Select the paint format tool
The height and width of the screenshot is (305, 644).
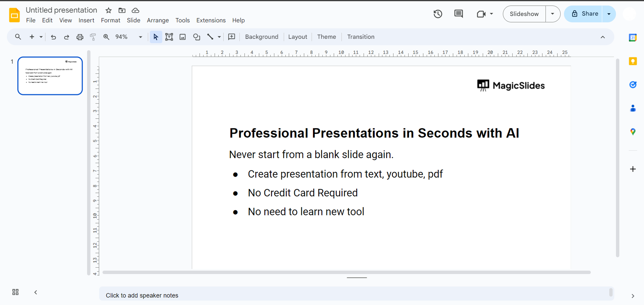pos(93,37)
